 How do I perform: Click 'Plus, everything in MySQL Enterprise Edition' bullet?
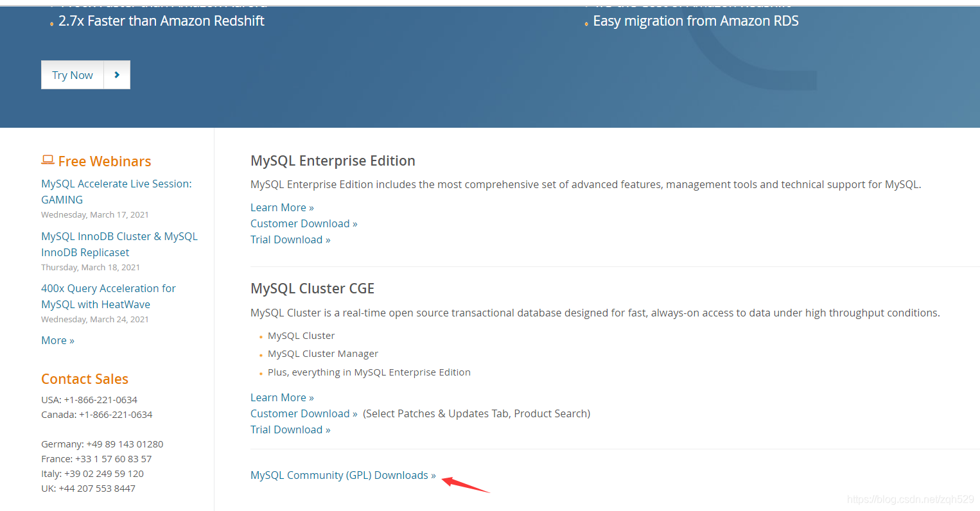(x=369, y=372)
